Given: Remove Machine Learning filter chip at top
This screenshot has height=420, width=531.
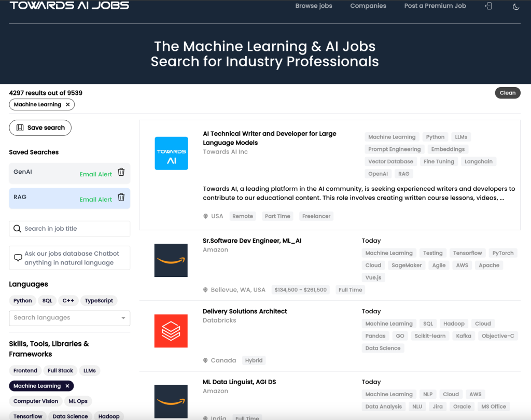Looking at the screenshot, I should coord(68,105).
